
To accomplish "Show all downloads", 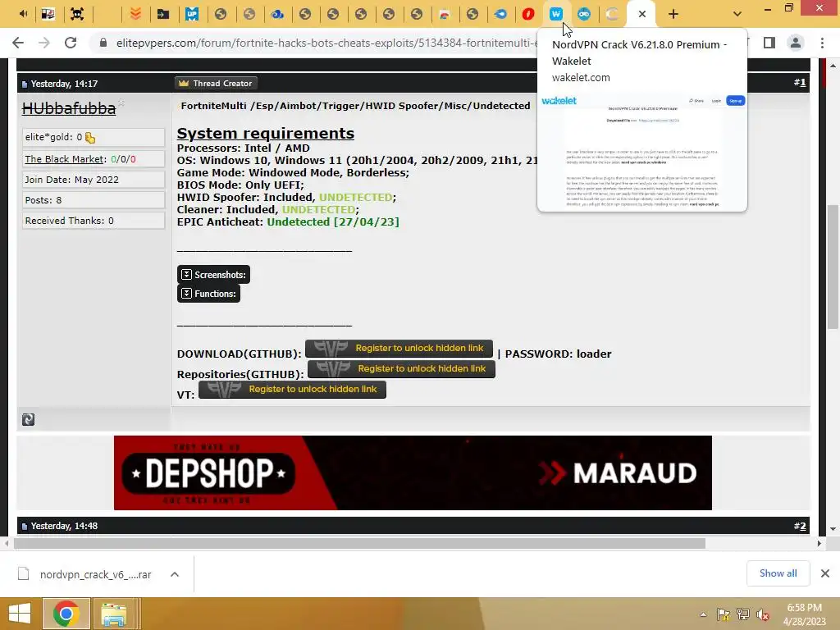I will [778, 573].
